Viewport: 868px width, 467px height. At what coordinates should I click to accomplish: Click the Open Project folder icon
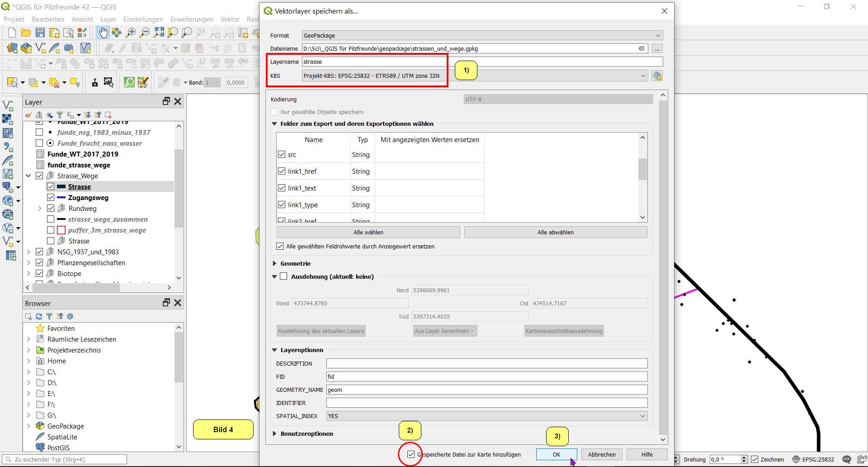tap(26, 33)
